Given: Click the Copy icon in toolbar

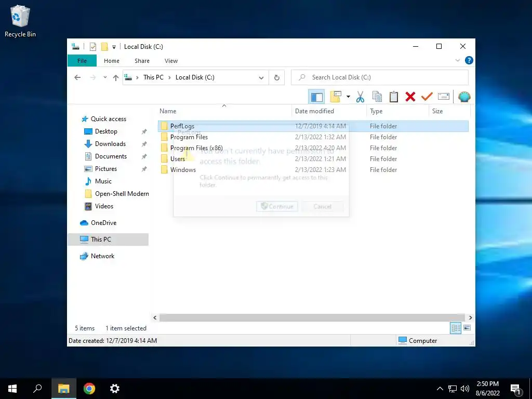Looking at the screenshot, I should [x=377, y=97].
